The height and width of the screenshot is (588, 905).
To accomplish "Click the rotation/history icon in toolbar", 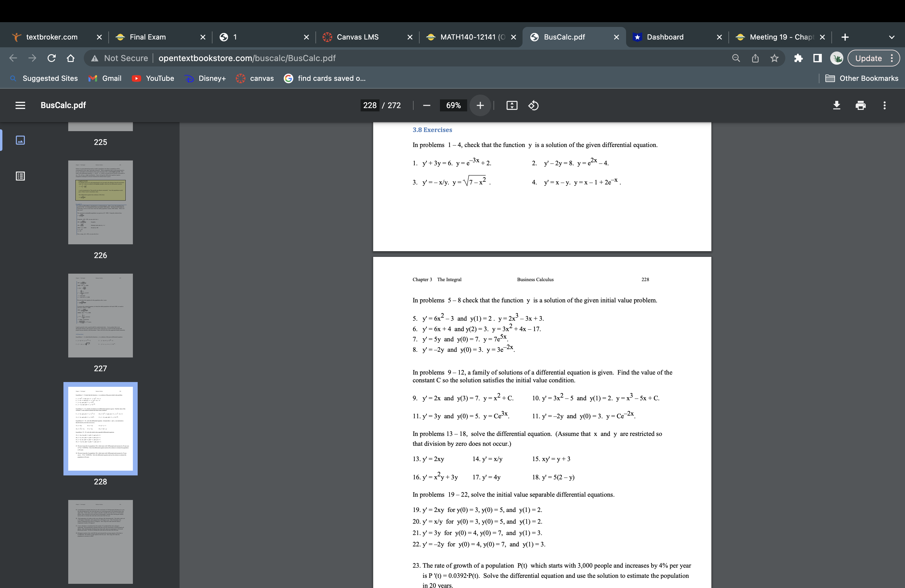I will [x=533, y=105].
